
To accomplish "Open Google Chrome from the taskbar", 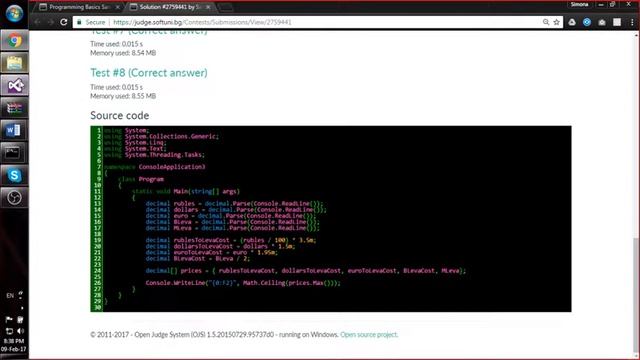I will point(14,40).
